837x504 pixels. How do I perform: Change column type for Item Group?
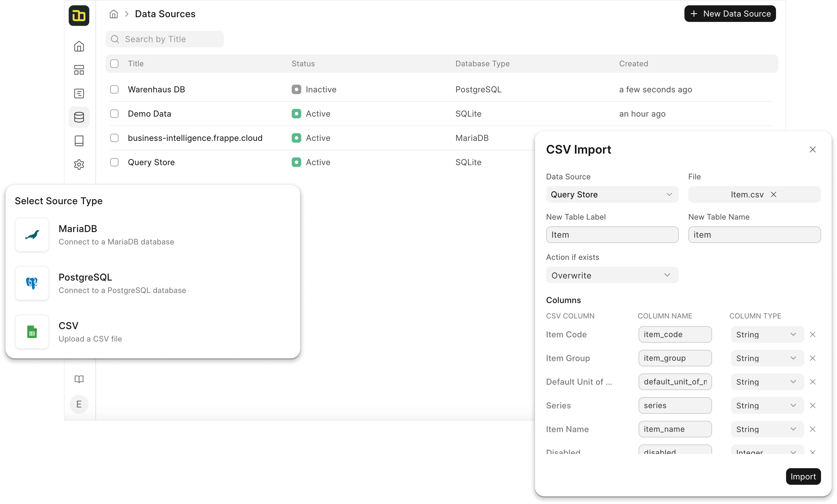(x=767, y=358)
